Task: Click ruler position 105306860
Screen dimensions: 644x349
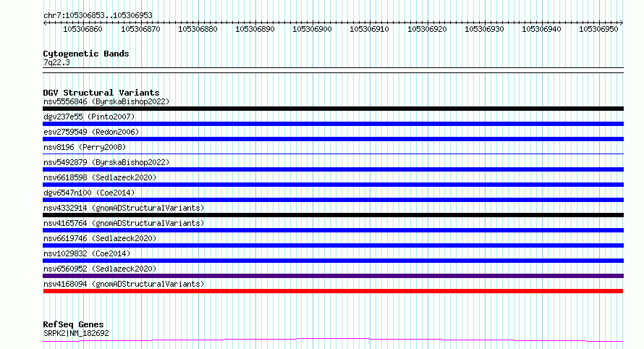Action: [82, 29]
